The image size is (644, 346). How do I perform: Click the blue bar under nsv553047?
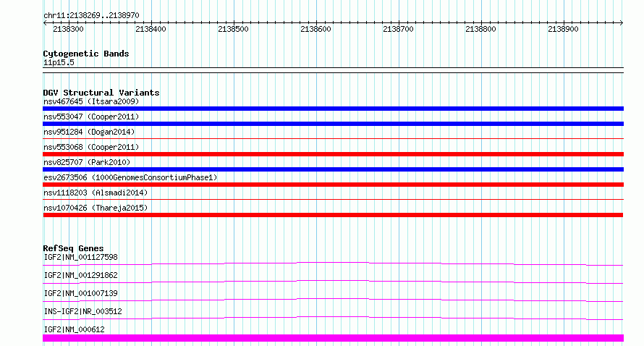[x=333, y=124]
